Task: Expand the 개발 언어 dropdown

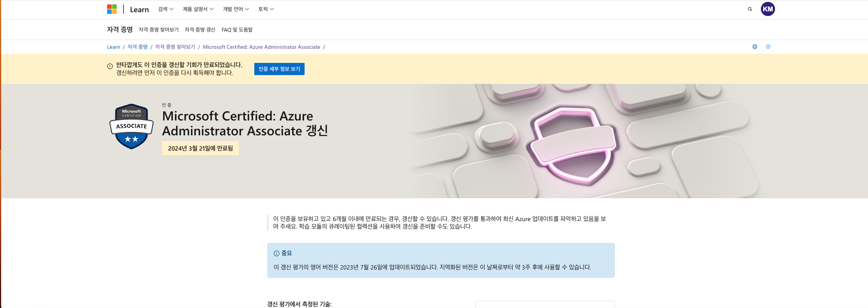Action: tap(236, 9)
